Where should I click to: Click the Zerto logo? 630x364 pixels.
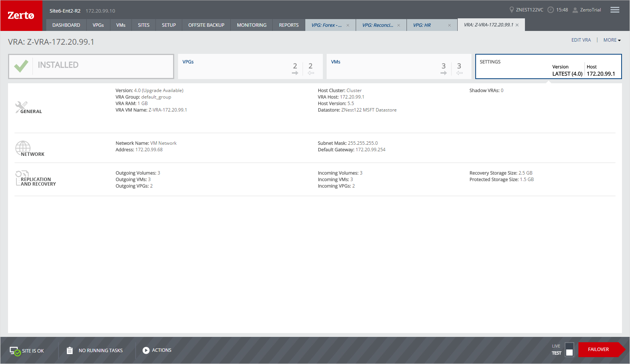tap(21, 16)
